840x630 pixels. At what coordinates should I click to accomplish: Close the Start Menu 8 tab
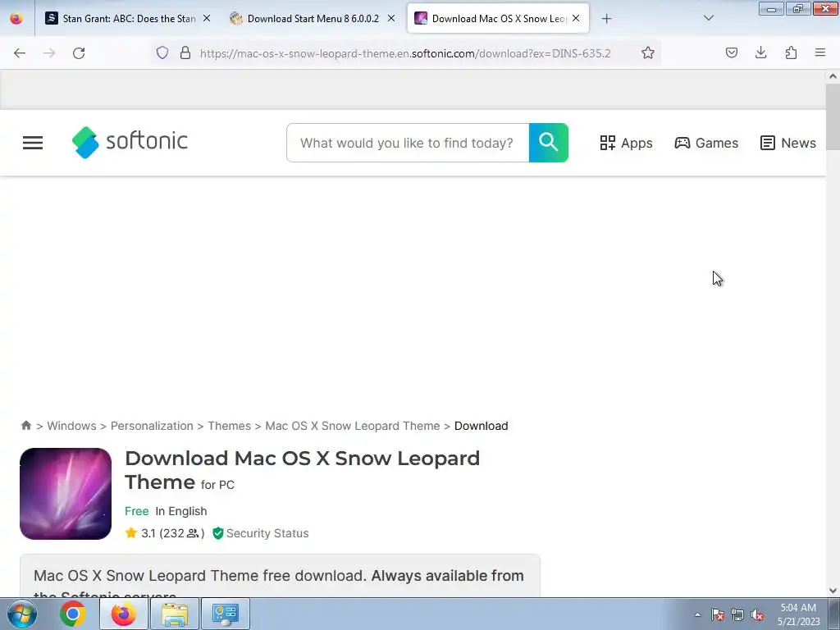tap(391, 18)
